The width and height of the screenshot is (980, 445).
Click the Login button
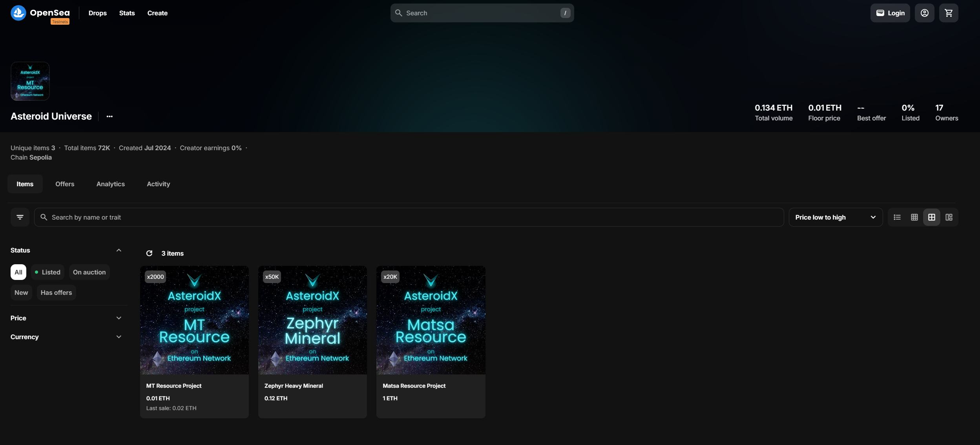(x=890, y=13)
